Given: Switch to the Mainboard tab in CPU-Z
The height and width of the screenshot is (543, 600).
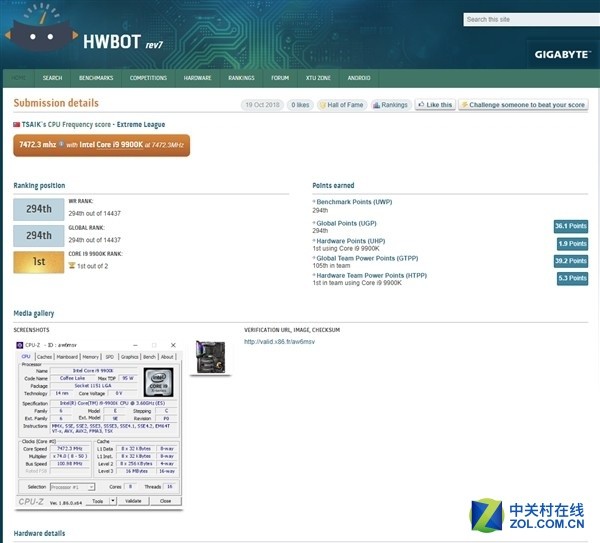Looking at the screenshot, I should pyautogui.click(x=67, y=357).
